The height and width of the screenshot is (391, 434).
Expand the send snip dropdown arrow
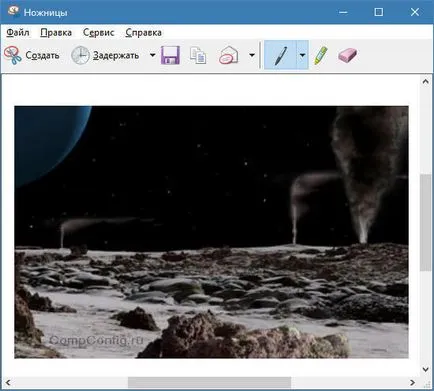(252, 55)
